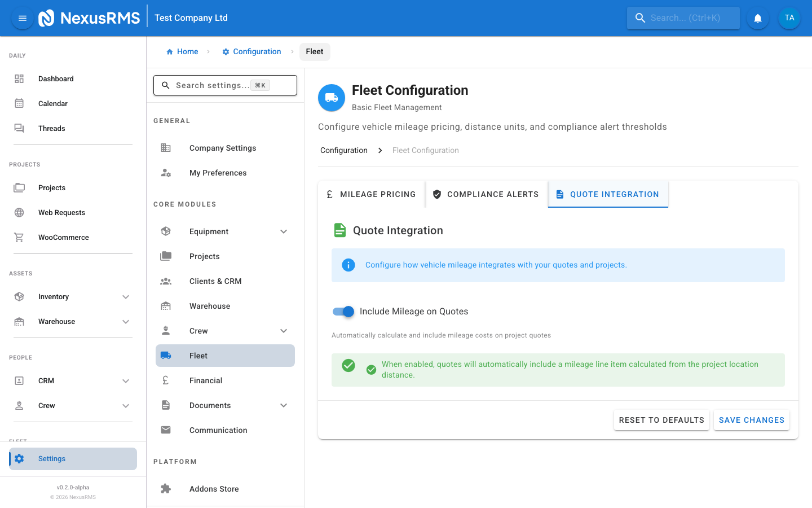
Task: Click the Web Requests globe icon
Action: [19, 213]
